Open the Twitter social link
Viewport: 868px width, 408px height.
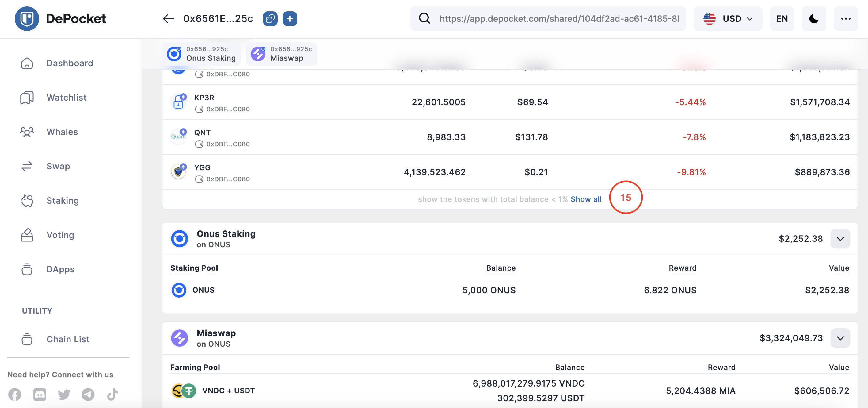[64, 394]
